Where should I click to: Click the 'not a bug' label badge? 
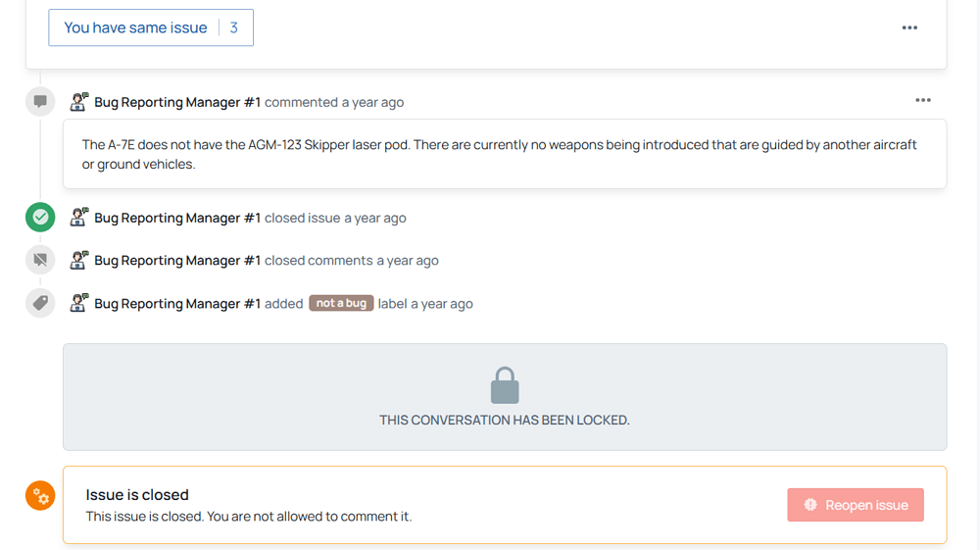[341, 303]
